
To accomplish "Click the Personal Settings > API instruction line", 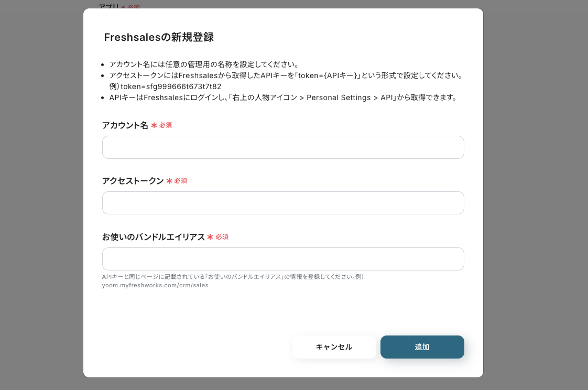I will point(283,97).
